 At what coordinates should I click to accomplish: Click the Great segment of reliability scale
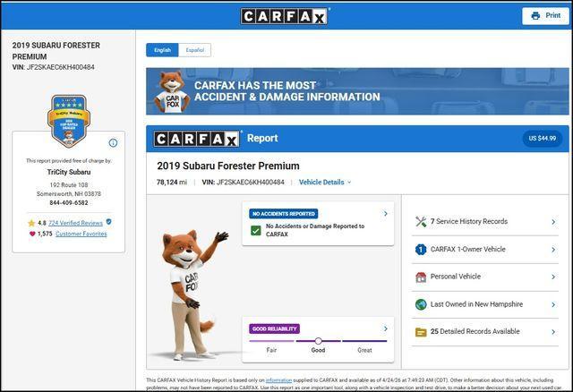364,341
